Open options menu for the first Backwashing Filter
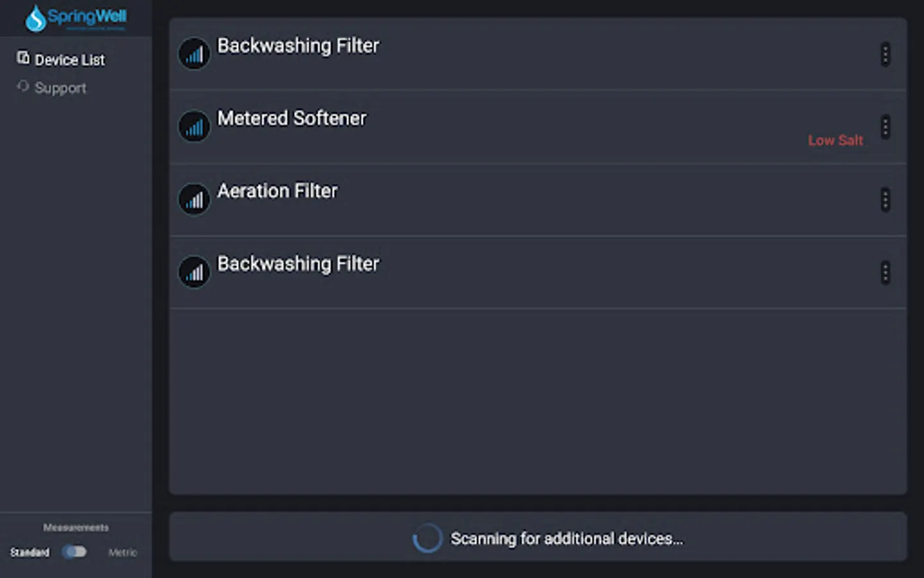This screenshot has width=924, height=578. [885, 54]
